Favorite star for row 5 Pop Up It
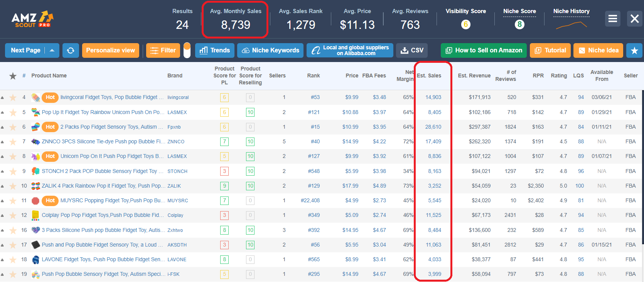The width and height of the screenshot is (644, 282). click(13, 112)
